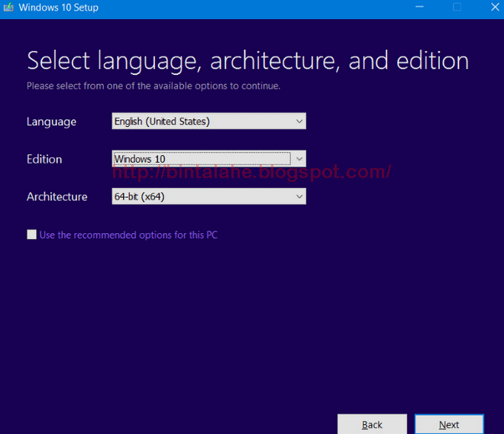Click the Edition field label

[44, 159]
